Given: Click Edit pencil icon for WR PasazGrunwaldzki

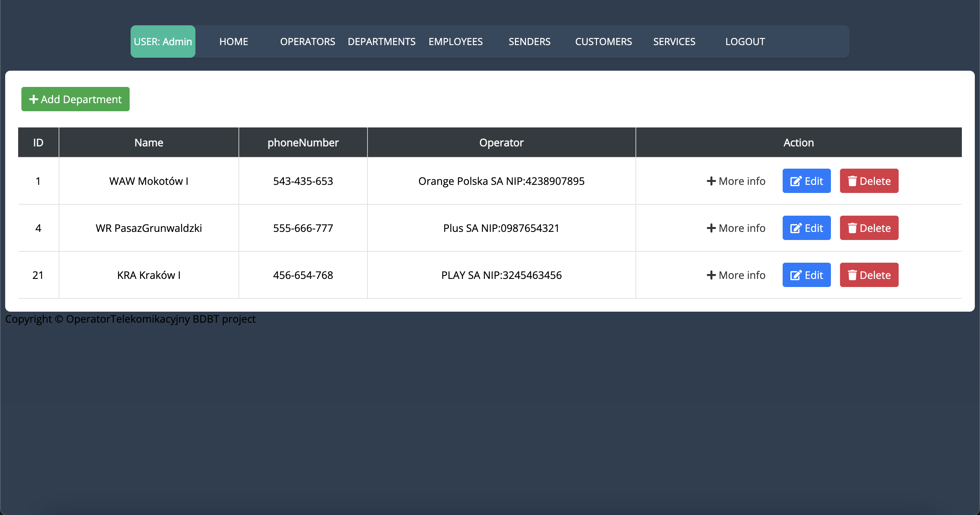Looking at the screenshot, I should pos(796,228).
